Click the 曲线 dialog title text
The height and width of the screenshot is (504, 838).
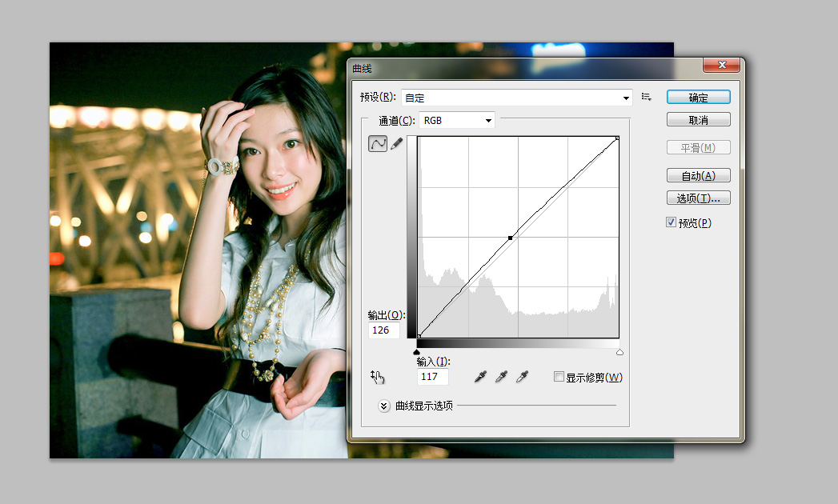click(x=362, y=69)
